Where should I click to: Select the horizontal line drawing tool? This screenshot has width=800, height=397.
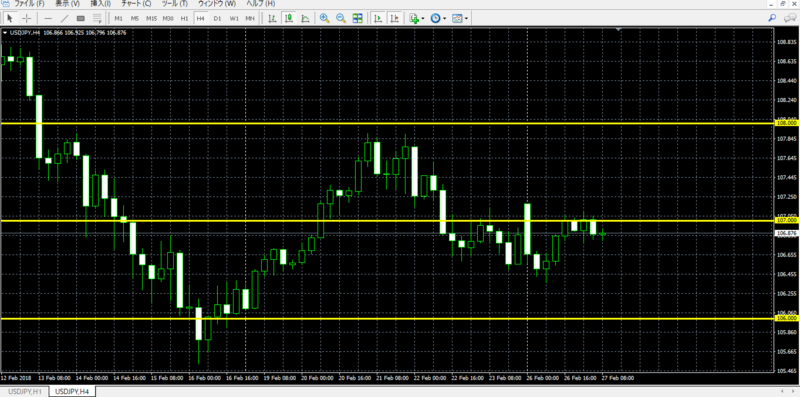(x=48, y=18)
